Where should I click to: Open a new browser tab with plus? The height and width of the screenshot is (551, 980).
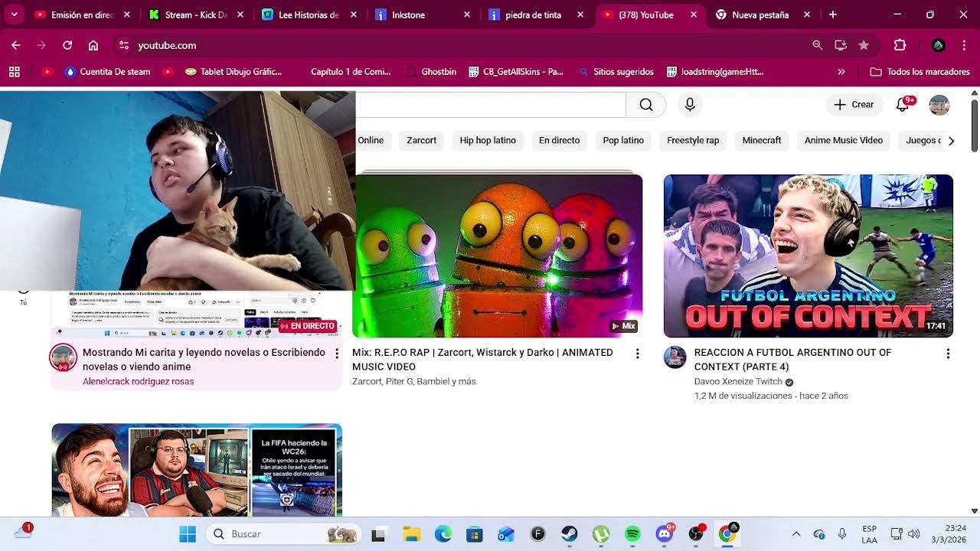(833, 15)
